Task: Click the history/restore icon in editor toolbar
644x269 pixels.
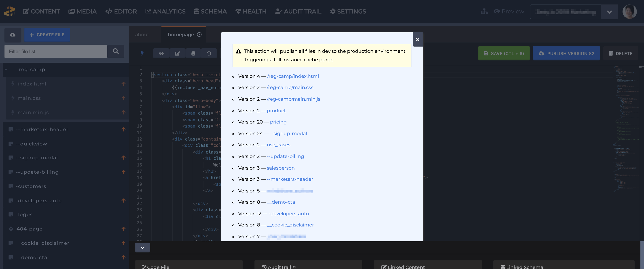Action: (209, 53)
